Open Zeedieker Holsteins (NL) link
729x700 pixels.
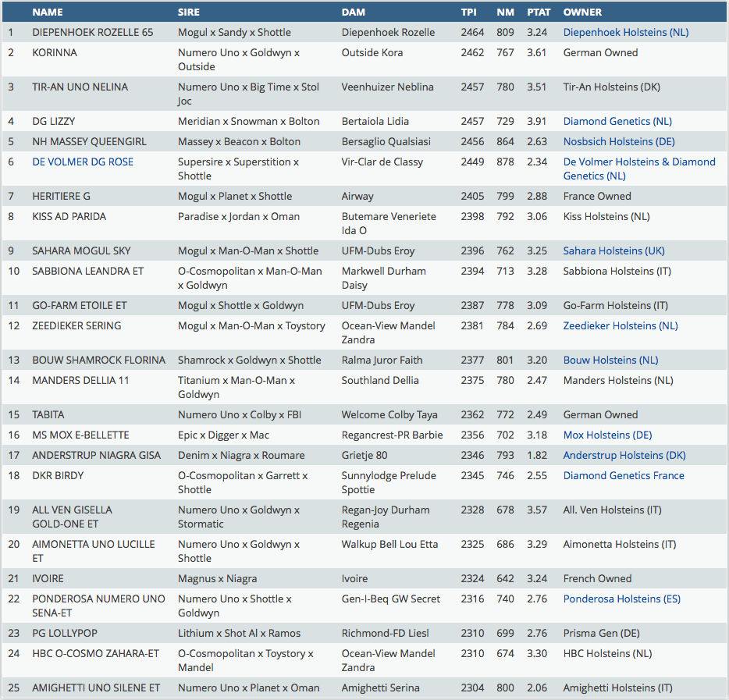pos(621,326)
